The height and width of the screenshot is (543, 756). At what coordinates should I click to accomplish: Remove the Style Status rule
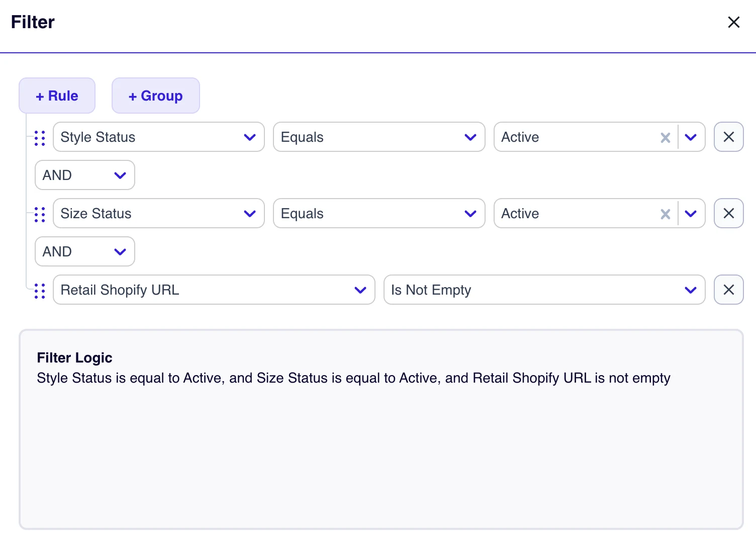728,137
